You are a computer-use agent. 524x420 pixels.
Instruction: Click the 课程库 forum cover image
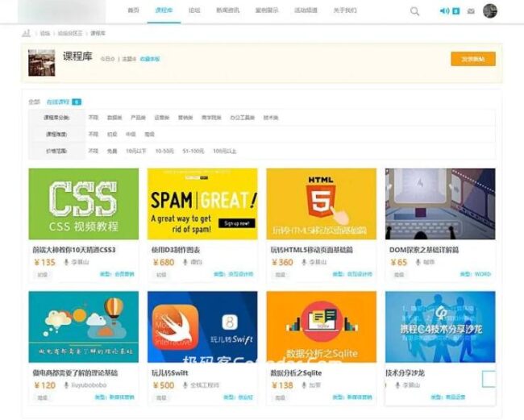coord(42,63)
